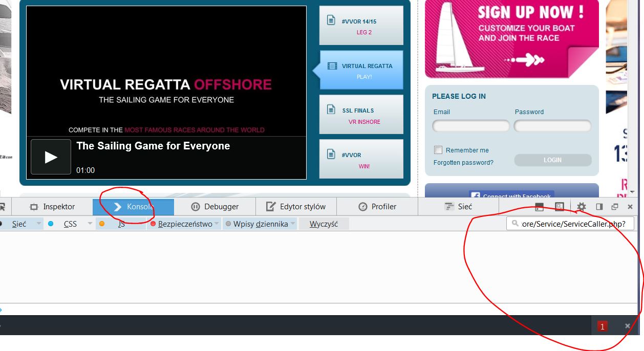Open devtools in separate window icon
Viewport: 644px width, 351px height.
click(615, 207)
